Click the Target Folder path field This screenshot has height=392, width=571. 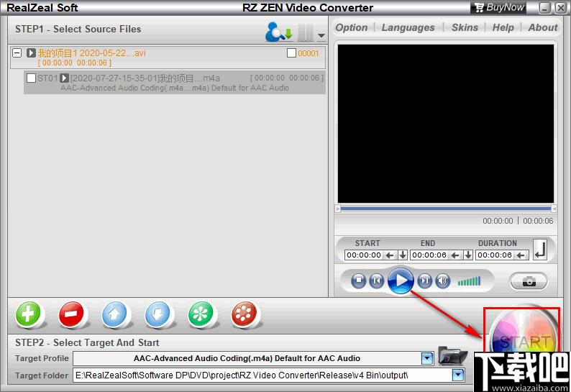pyautogui.click(x=269, y=375)
